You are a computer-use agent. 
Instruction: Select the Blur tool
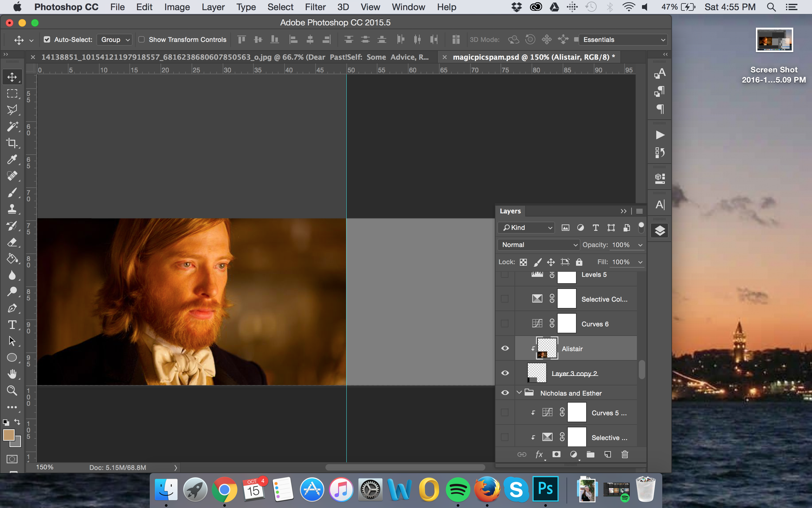pyautogui.click(x=12, y=275)
